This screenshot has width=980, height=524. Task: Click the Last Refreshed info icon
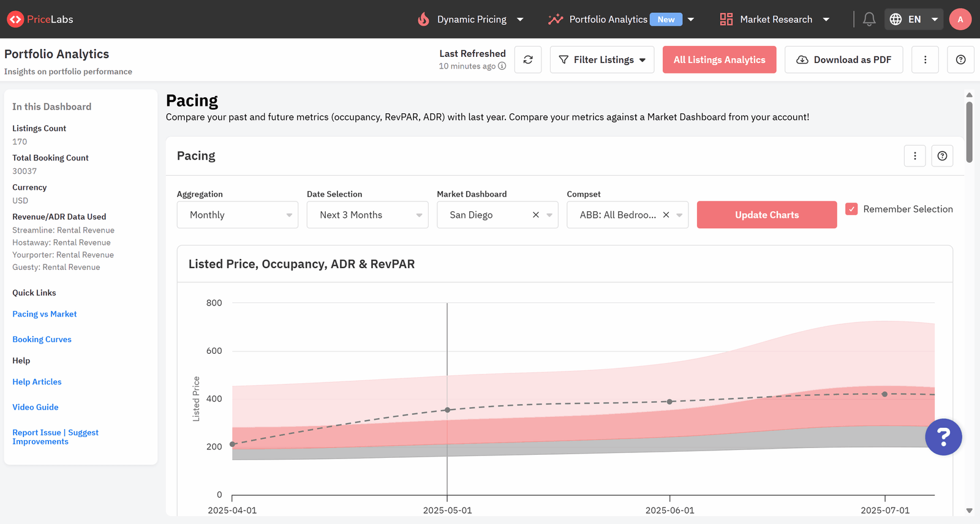click(502, 66)
